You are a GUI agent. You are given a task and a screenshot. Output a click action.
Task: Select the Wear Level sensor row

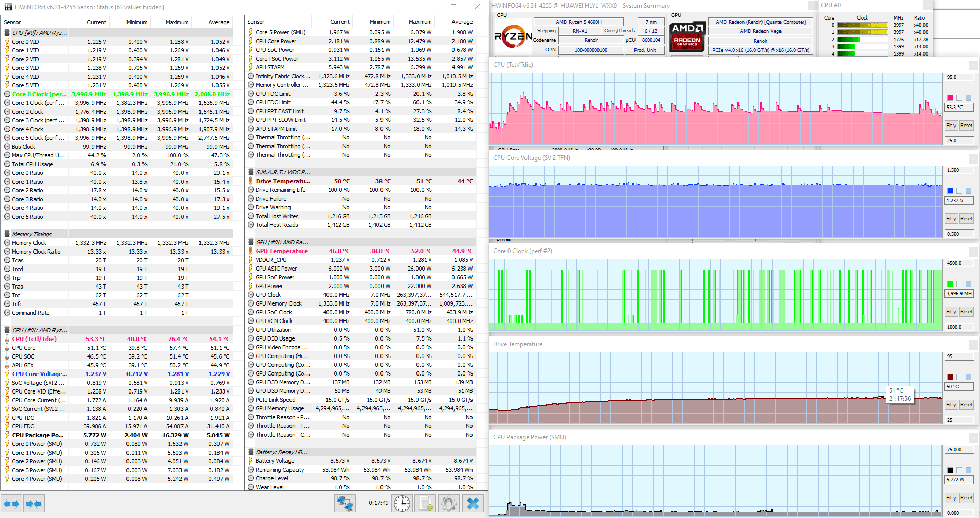click(x=360, y=487)
